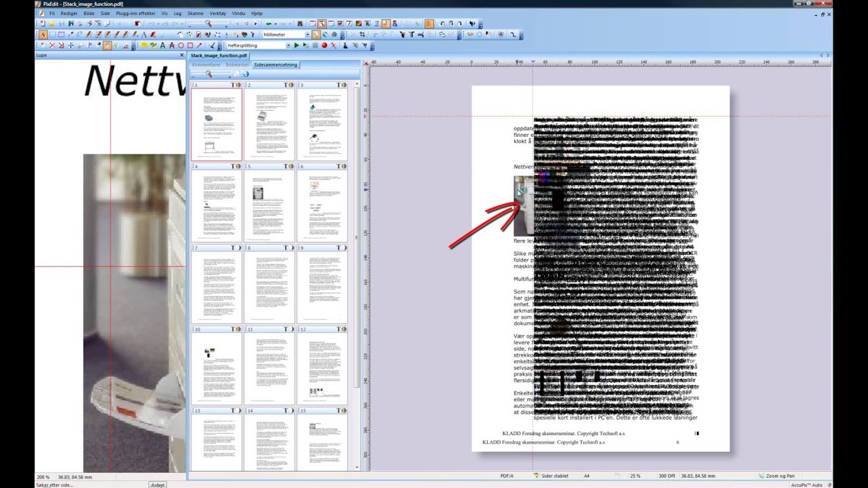Image resolution: width=868 pixels, height=488 pixels.
Task: Select the text A tool in drawing toolbar
Action: 144,35
